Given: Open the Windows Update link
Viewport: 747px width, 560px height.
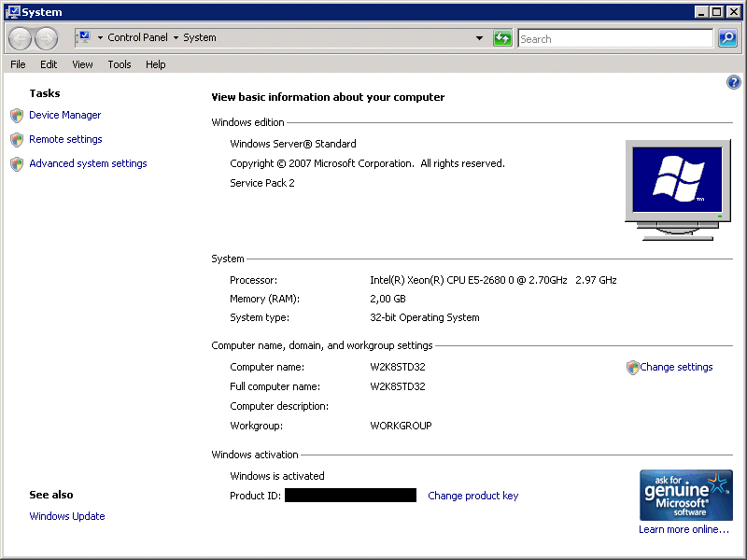Looking at the screenshot, I should pyautogui.click(x=67, y=516).
